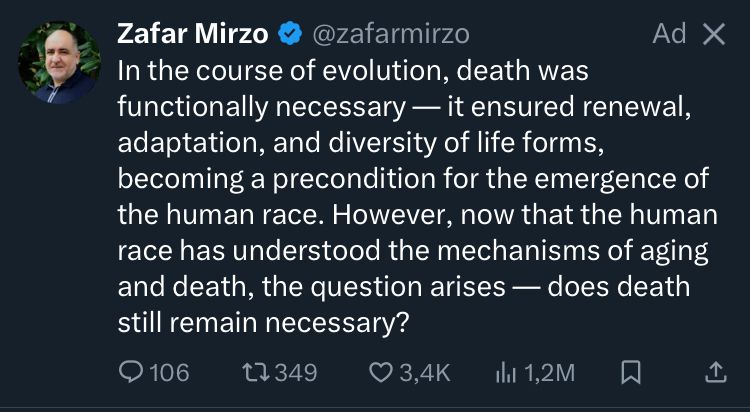The height and width of the screenshot is (412, 750).
Task: Click "still remain necessary?" closing text
Action: click(x=265, y=322)
